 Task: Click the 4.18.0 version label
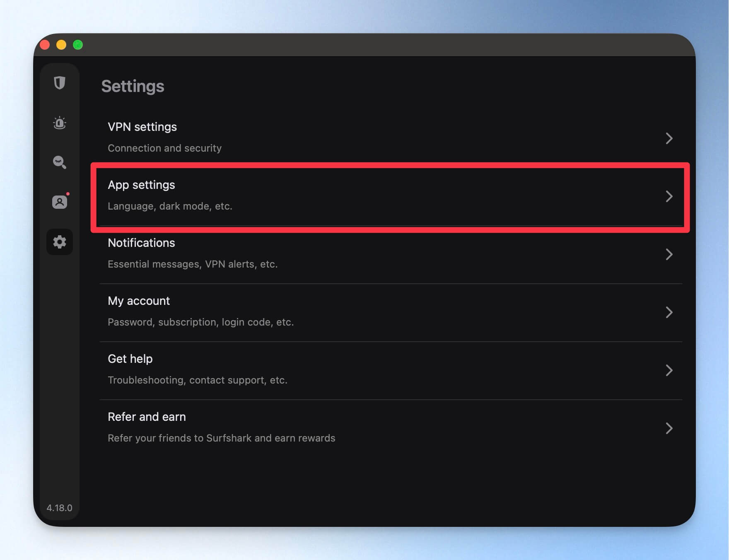59,508
